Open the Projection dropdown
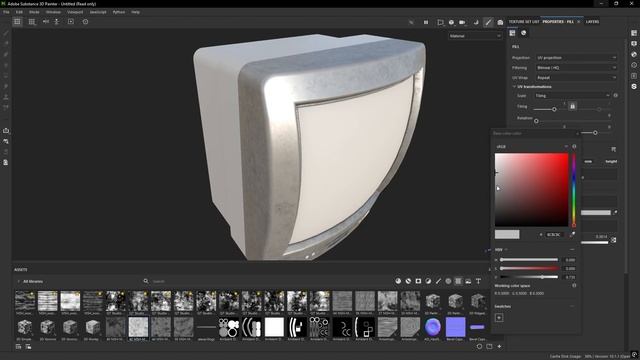The width and height of the screenshot is (640, 360). [x=576, y=58]
